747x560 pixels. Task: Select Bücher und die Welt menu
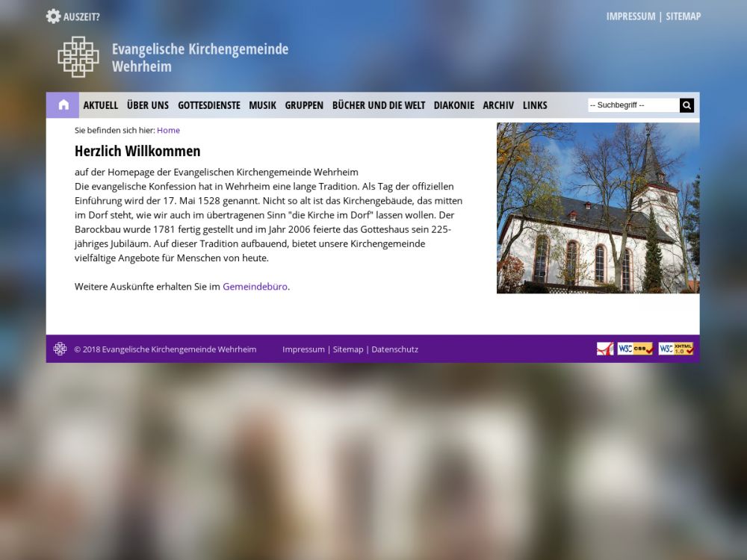[x=378, y=105]
